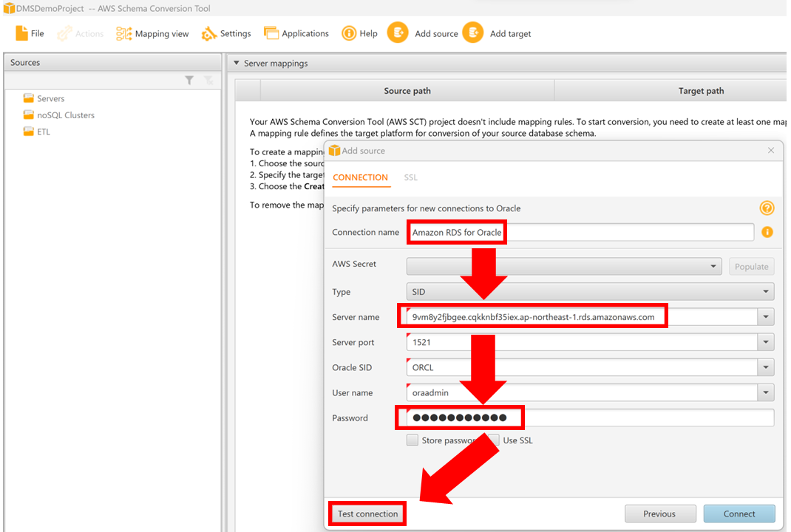Click the AWS SCT cube icon in title bar

[9, 8]
